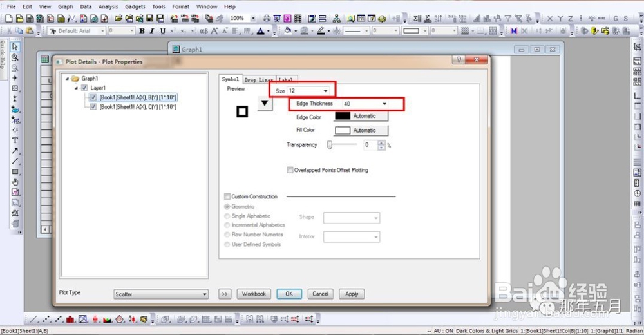Toggle Underline text formatting
644x335 pixels.
coord(163,31)
